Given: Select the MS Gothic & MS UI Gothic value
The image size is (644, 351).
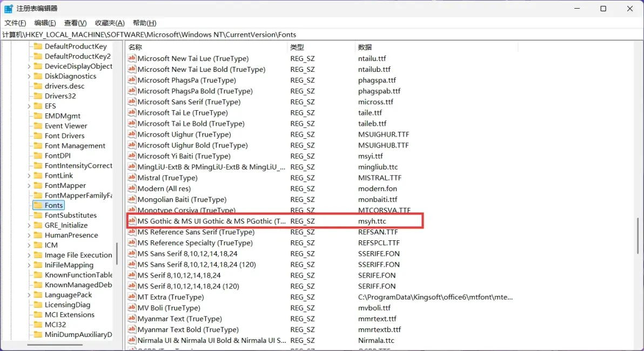Looking at the screenshot, I should click(x=212, y=221).
